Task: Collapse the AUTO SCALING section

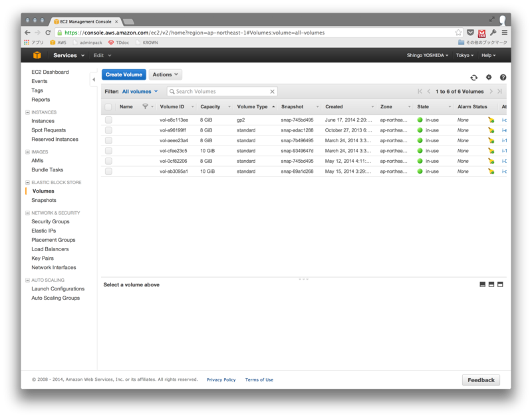Action: click(27, 280)
